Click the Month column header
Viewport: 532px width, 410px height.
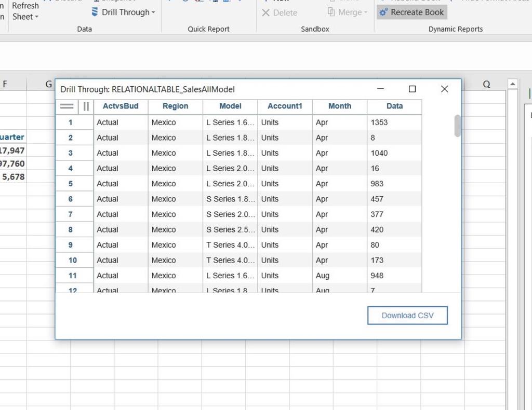point(340,106)
